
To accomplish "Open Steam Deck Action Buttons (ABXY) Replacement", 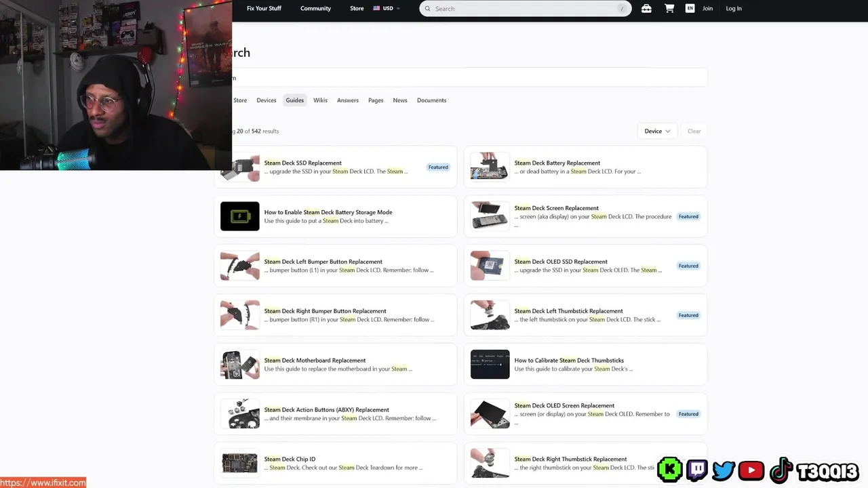I will tap(327, 410).
